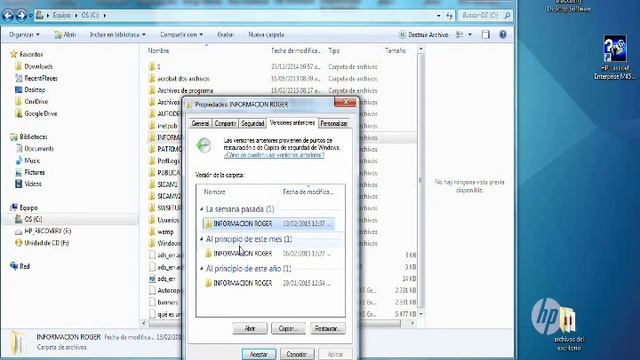
Task: Select INFORMACION ROGER version dated 13/02/2015
Action: click(269, 224)
